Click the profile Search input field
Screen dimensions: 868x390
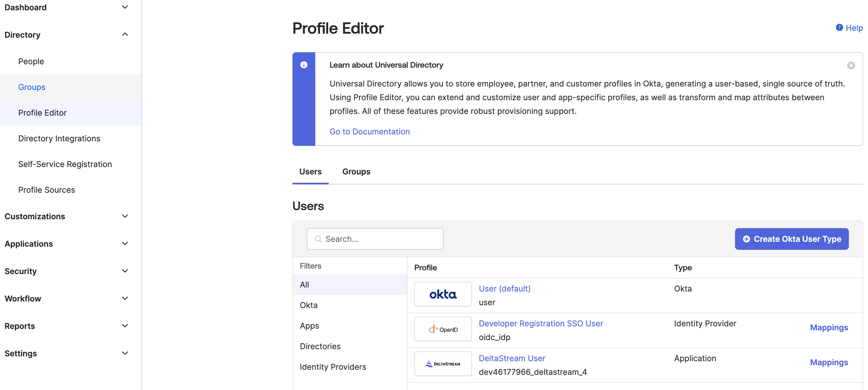tap(381, 239)
